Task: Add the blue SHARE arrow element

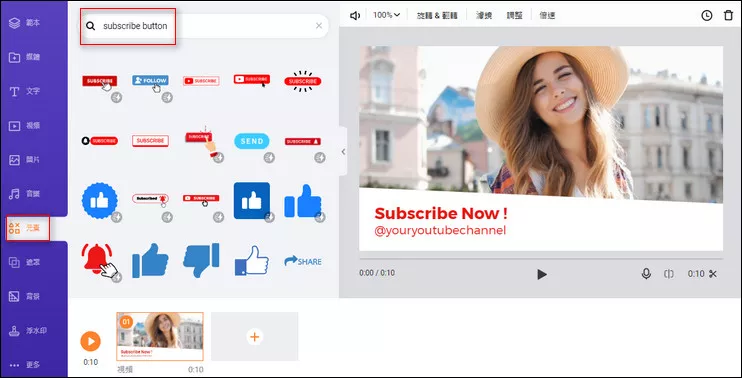Action: (303, 261)
